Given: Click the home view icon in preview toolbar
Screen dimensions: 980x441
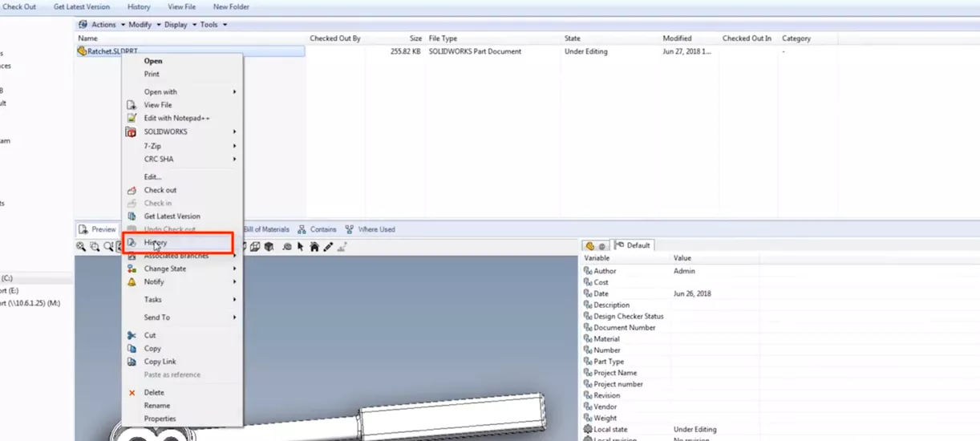Looking at the screenshot, I should tap(314, 247).
